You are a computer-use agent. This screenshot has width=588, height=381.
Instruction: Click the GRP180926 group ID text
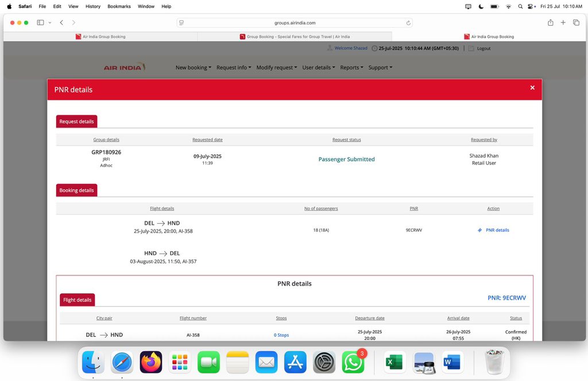click(x=106, y=152)
